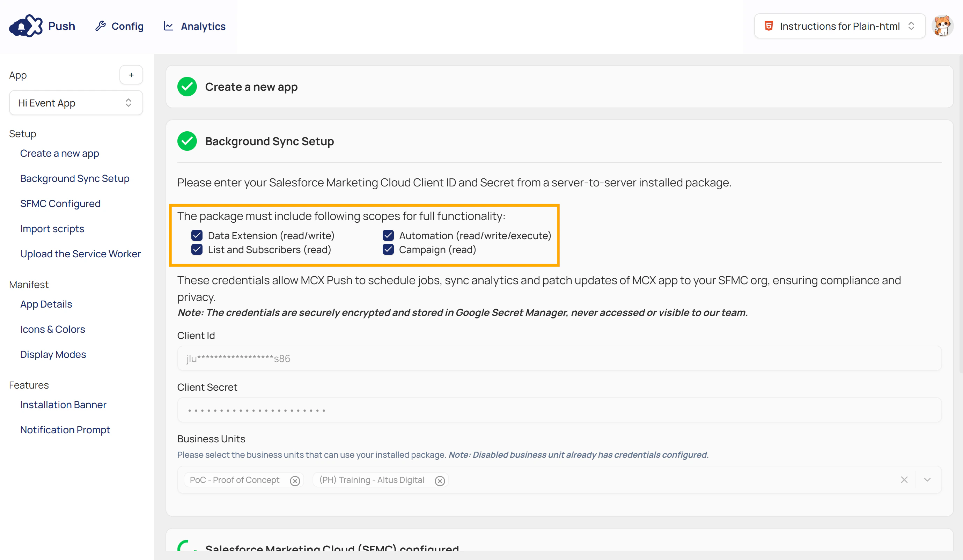Remove the (PH) Training - Altus Digital unit
The image size is (963, 560).
pos(440,480)
